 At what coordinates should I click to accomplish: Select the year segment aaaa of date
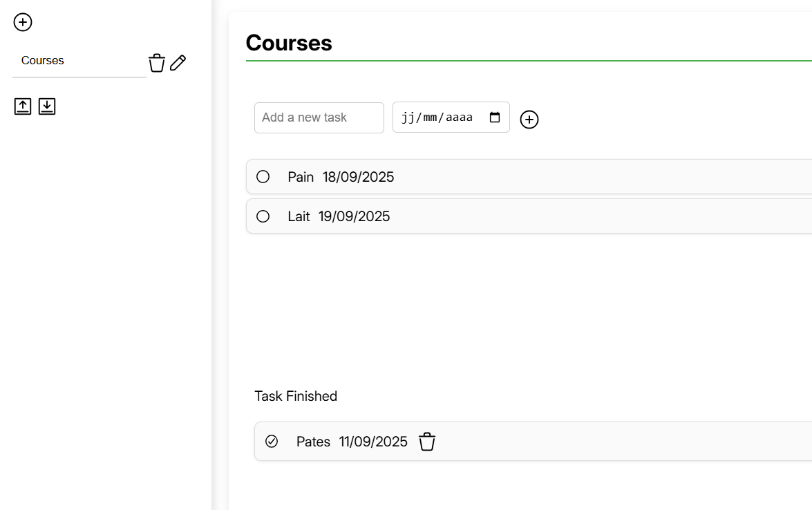pyautogui.click(x=459, y=117)
